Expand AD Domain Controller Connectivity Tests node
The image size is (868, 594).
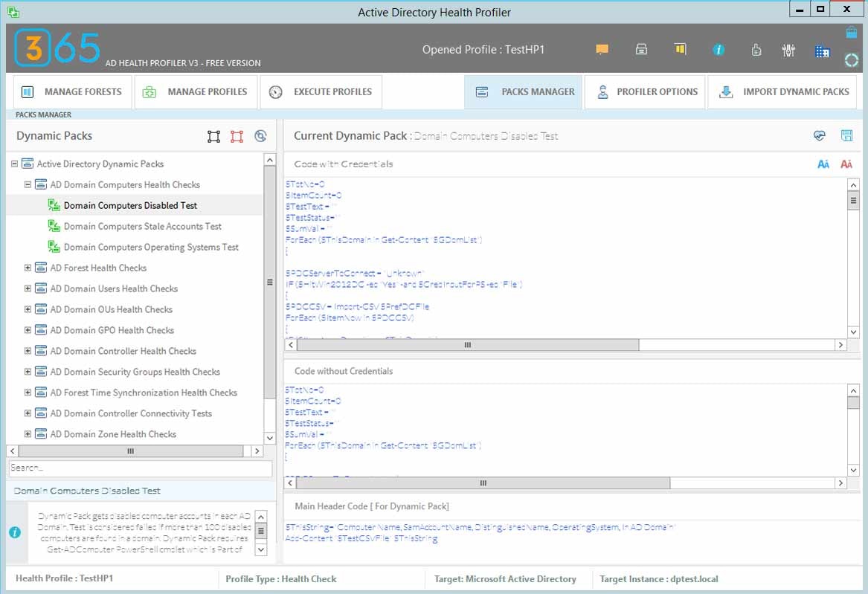[28, 413]
